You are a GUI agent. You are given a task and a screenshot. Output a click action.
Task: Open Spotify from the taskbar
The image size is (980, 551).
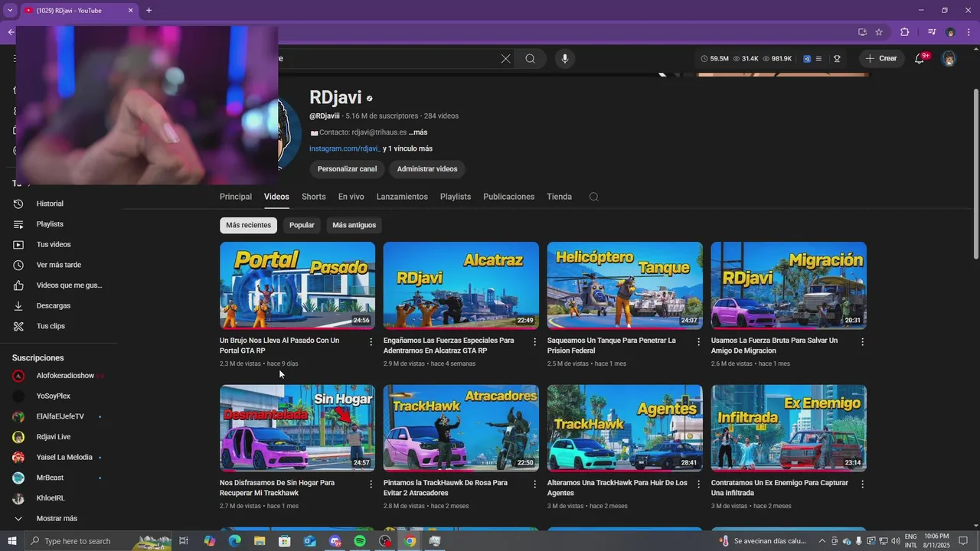coord(360,541)
